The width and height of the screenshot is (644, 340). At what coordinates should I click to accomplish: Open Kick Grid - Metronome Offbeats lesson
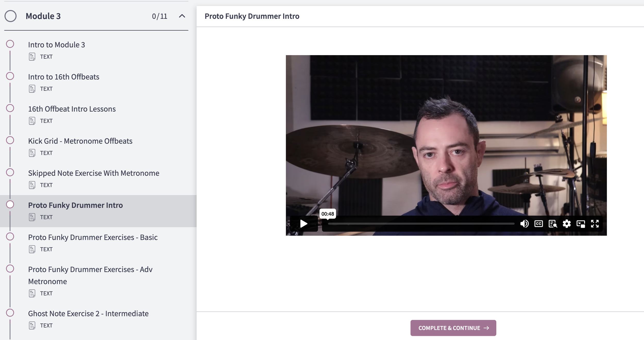(x=80, y=141)
